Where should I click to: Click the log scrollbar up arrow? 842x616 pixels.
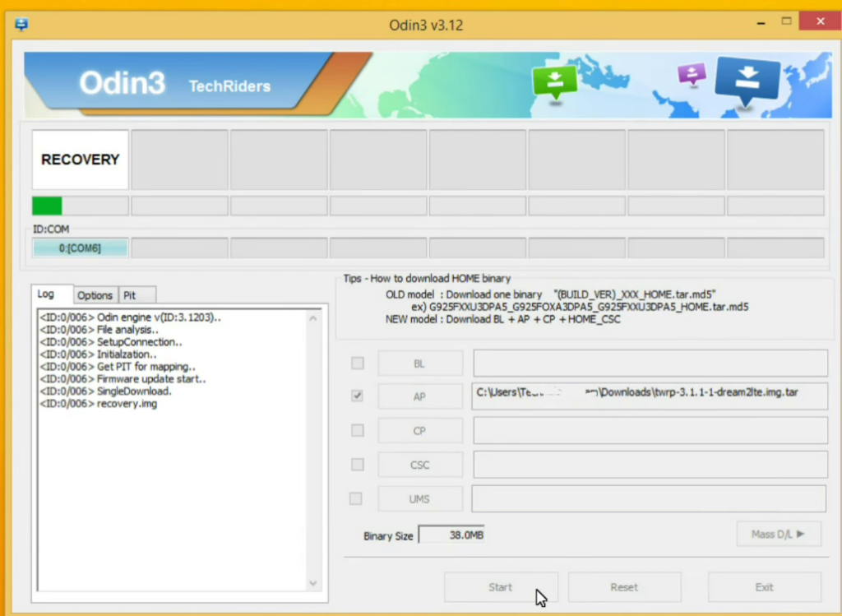pos(313,318)
